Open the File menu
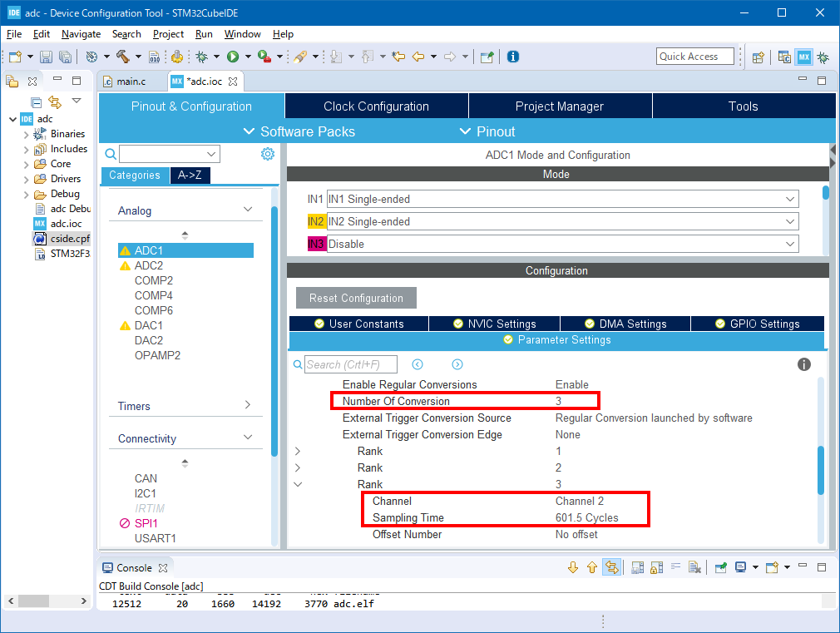 tap(14, 34)
